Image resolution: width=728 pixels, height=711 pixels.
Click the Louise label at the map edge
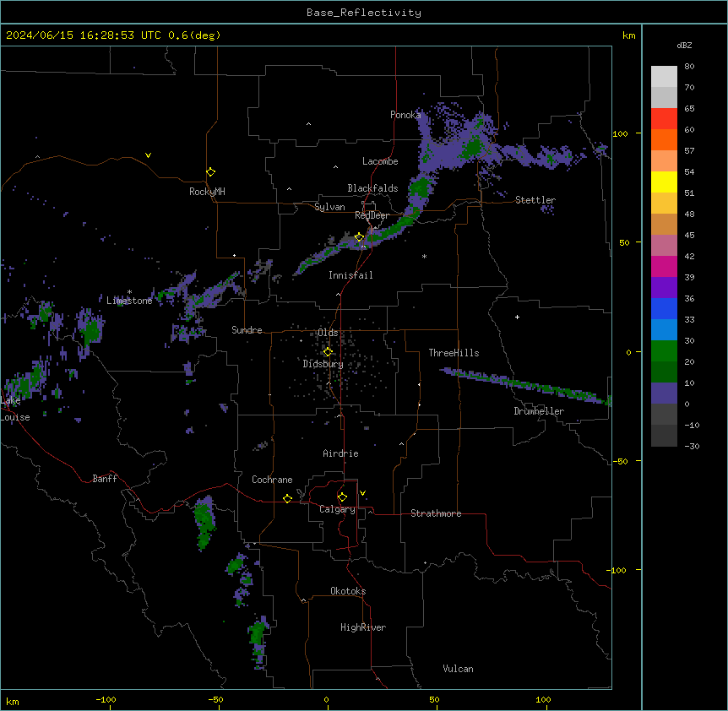click(x=15, y=417)
